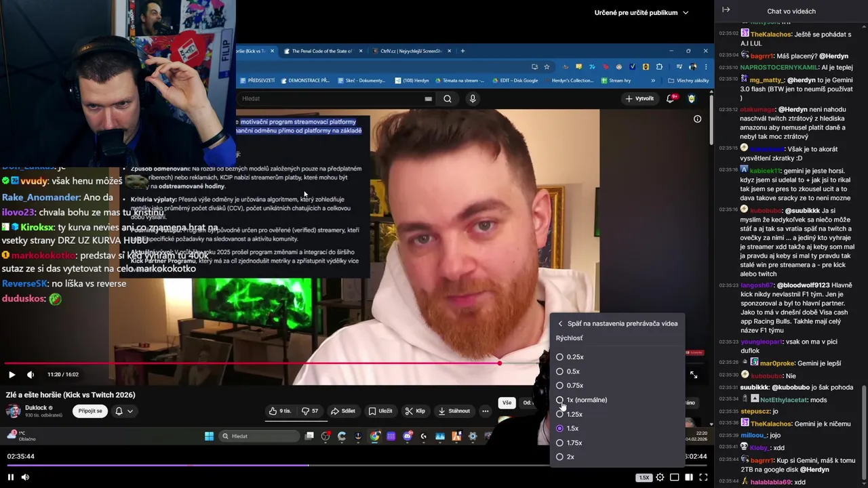Screen dimensions: 868x488
Task: Click the Windows taskbar Hledat search
Action: point(260,436)
